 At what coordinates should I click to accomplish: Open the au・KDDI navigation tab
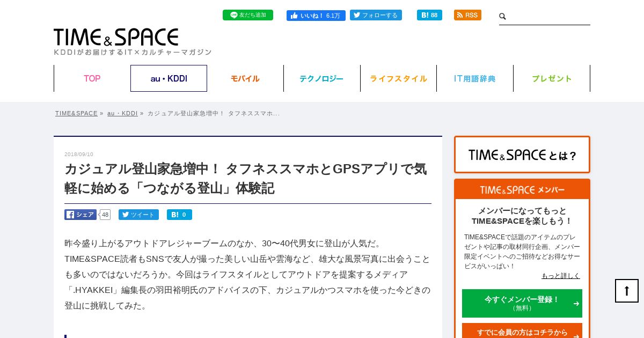pyautogui.click(x=169, y=78)
